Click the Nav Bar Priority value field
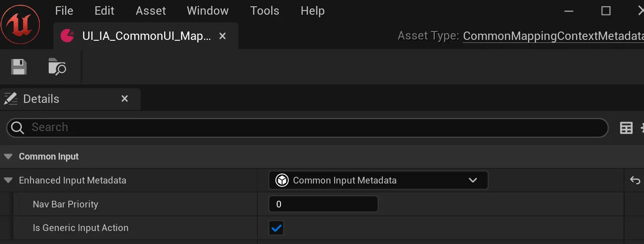 tap(323, 205)
